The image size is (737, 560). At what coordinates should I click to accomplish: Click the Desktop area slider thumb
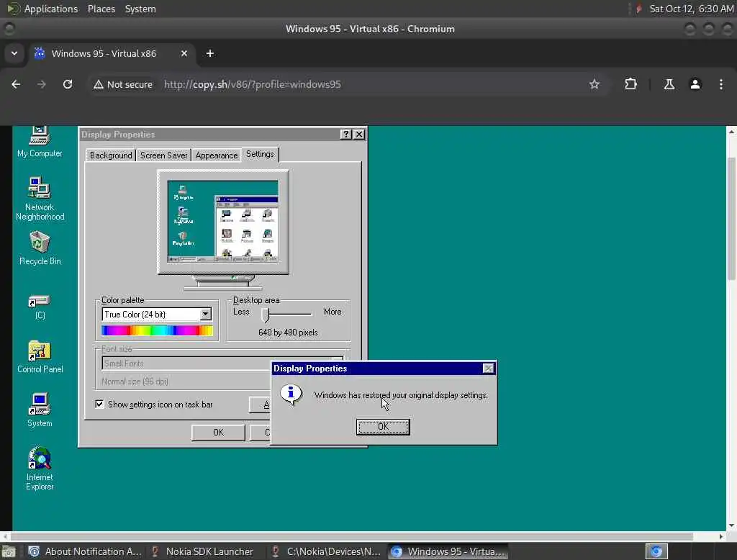pos(265,315)
